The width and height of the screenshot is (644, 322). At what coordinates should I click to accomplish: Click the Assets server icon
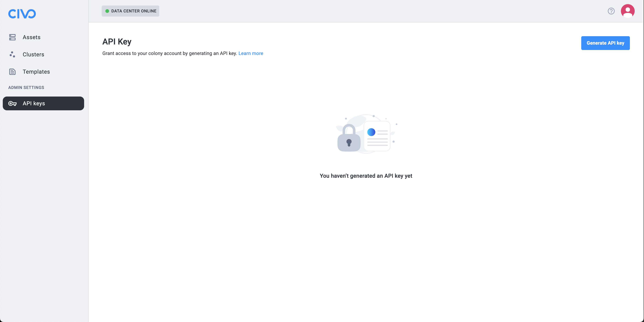pos(12,37)
